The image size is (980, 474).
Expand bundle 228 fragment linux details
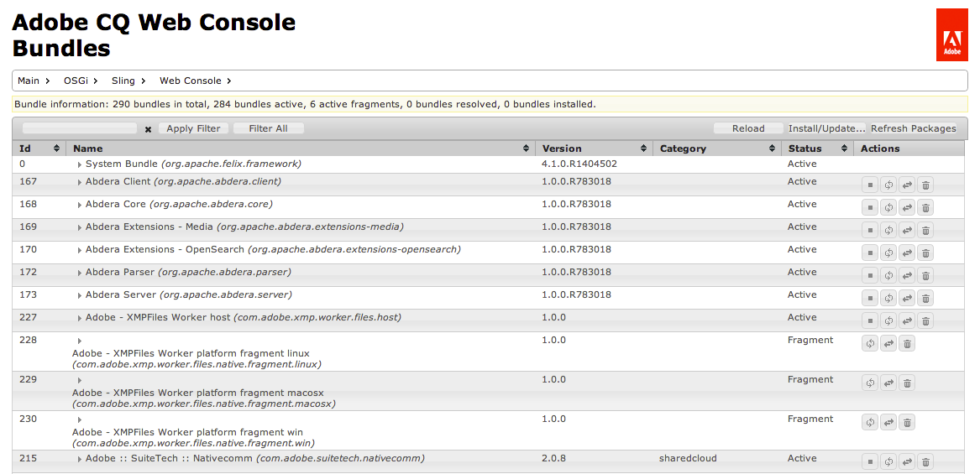pos(80,341)
